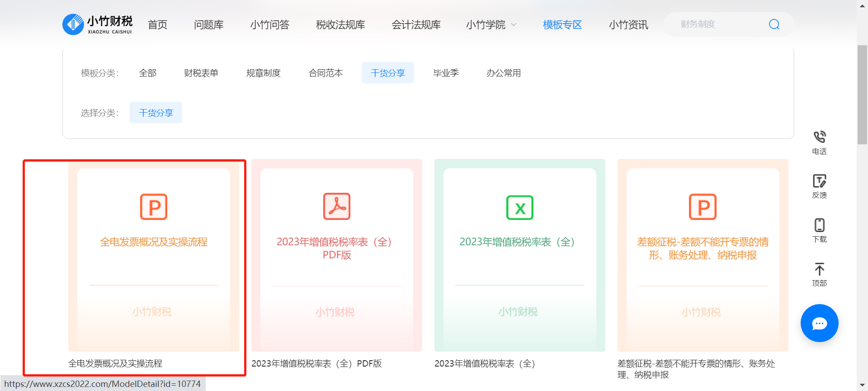This screenshot has height=391, width=868.
Task: Click the PDF icon on 2023年增值税税率表 card
Action: click(x=337, y=207)
